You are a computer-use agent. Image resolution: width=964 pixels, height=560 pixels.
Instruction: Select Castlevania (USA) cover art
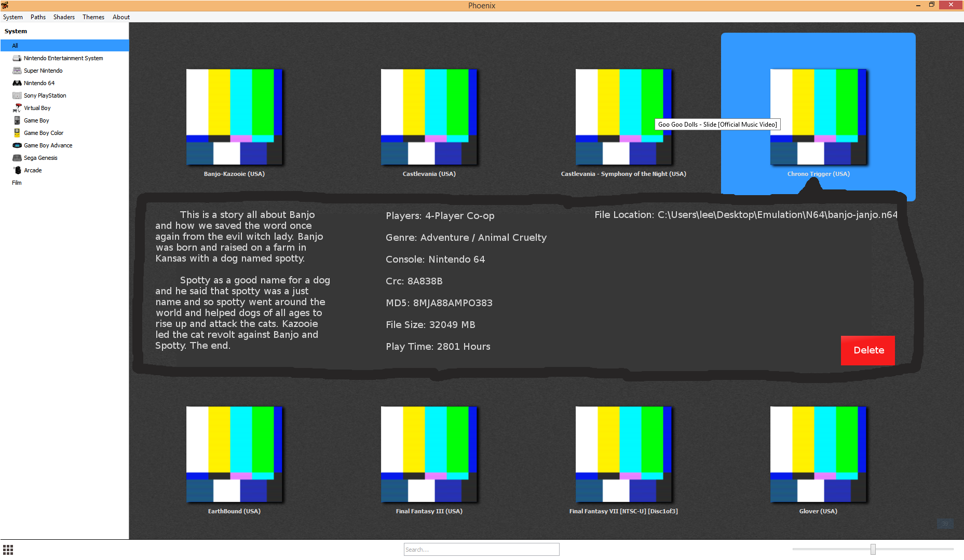(429, 117)
